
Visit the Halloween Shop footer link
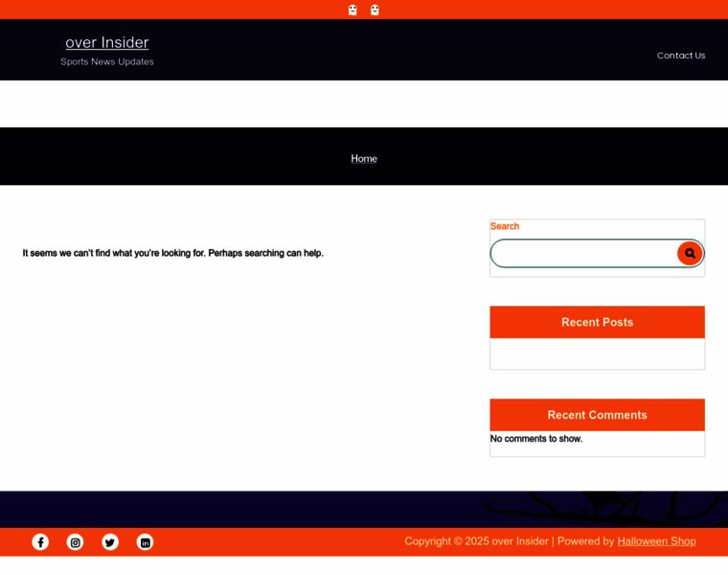[656, 541]
